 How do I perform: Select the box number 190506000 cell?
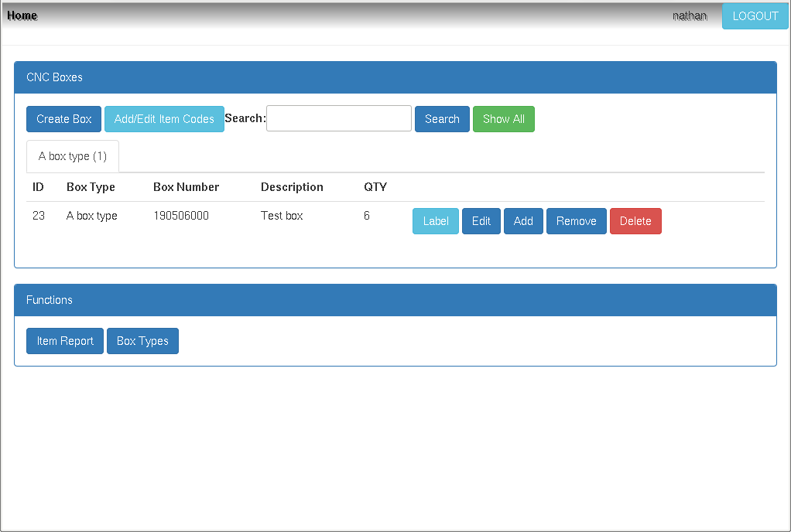coord(181,216)
